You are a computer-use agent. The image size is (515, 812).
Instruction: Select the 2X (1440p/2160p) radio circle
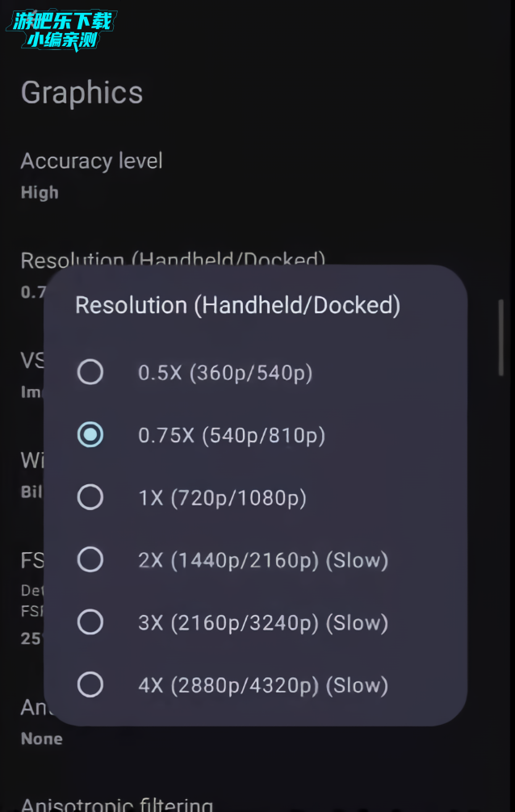pos(90,560)
